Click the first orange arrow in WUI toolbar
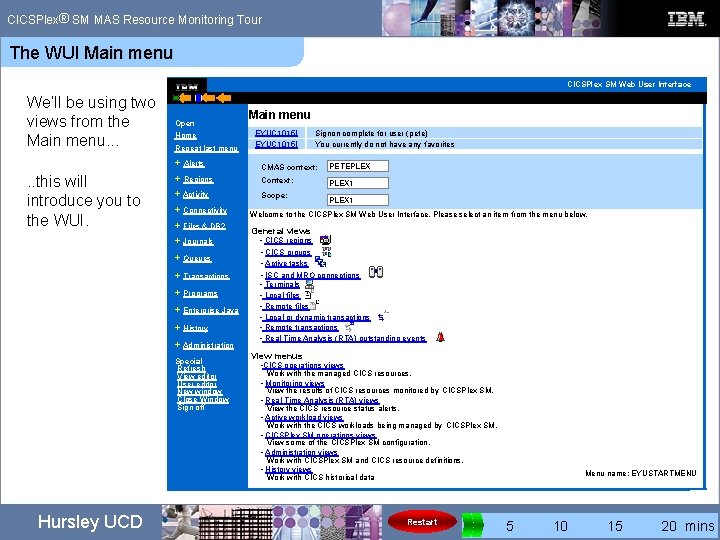 click(x=185, y=98)
